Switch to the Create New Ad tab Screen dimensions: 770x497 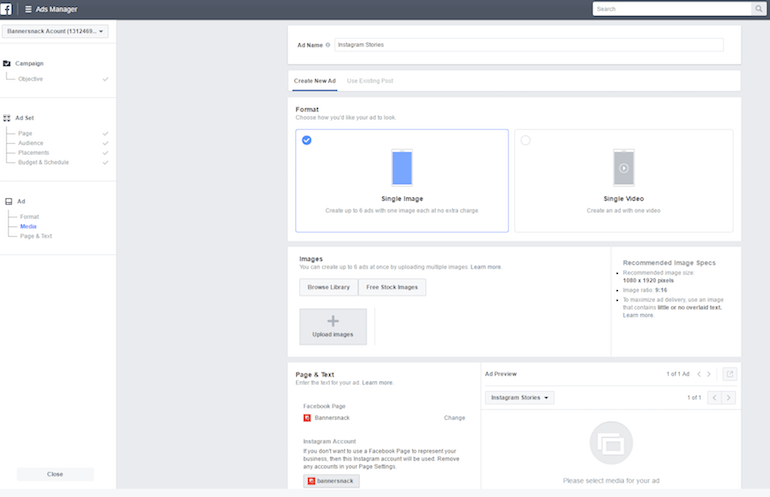pos(315,81)
